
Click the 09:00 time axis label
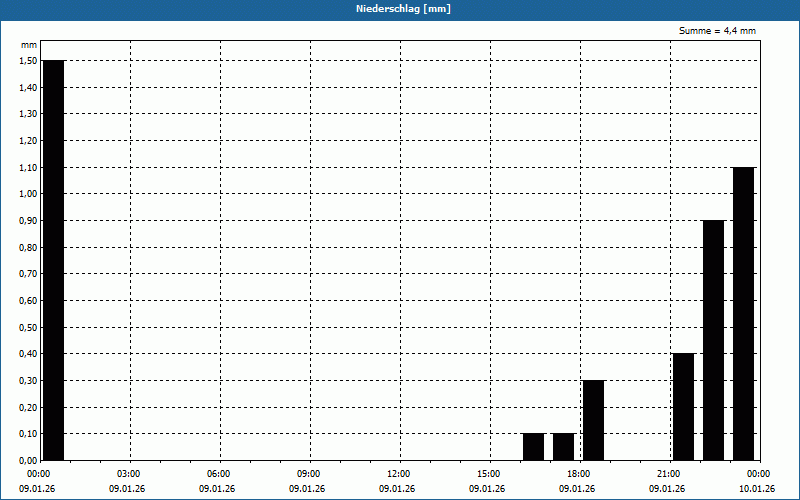coord(308,474)
